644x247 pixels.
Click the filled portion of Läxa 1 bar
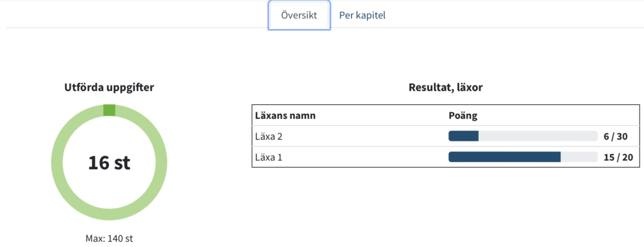[505, 156]
